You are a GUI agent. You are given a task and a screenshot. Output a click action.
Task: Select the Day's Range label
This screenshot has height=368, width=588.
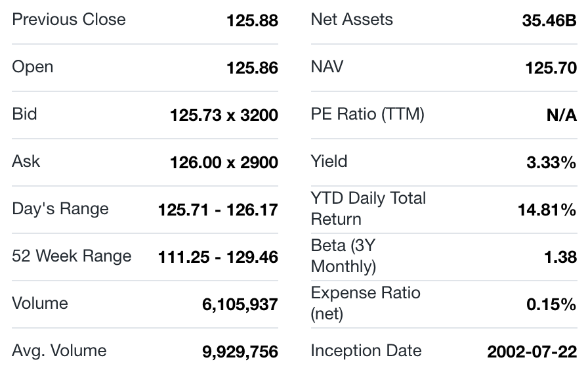click(x=60, y=209)
